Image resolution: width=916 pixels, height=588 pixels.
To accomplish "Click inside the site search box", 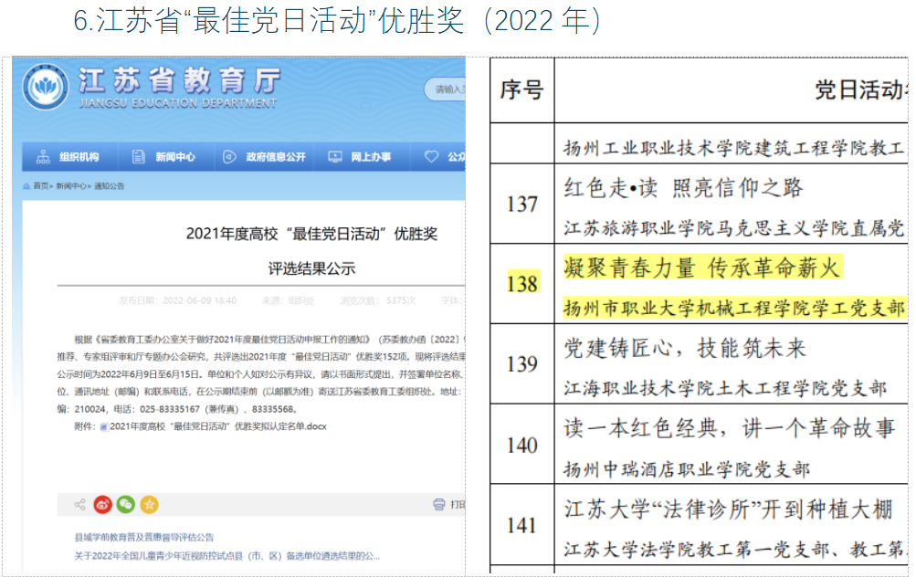I will pos(446,89).
